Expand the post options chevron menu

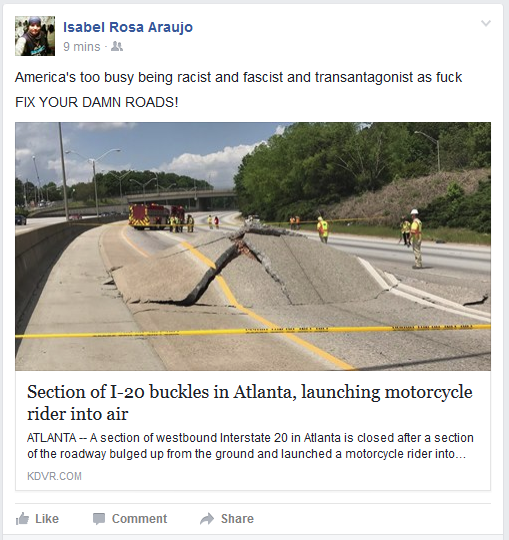tap(486, 23)
